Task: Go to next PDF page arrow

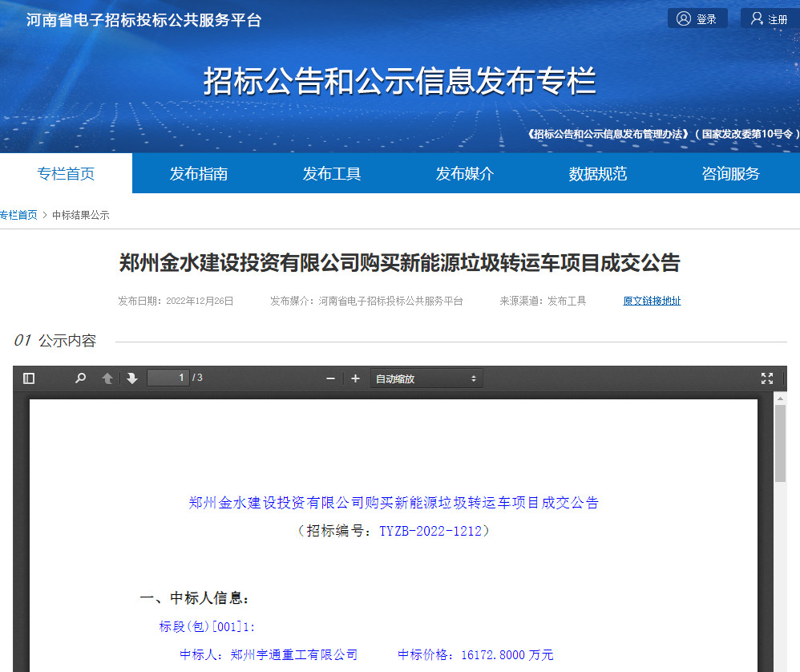Action: pos(132,379)
